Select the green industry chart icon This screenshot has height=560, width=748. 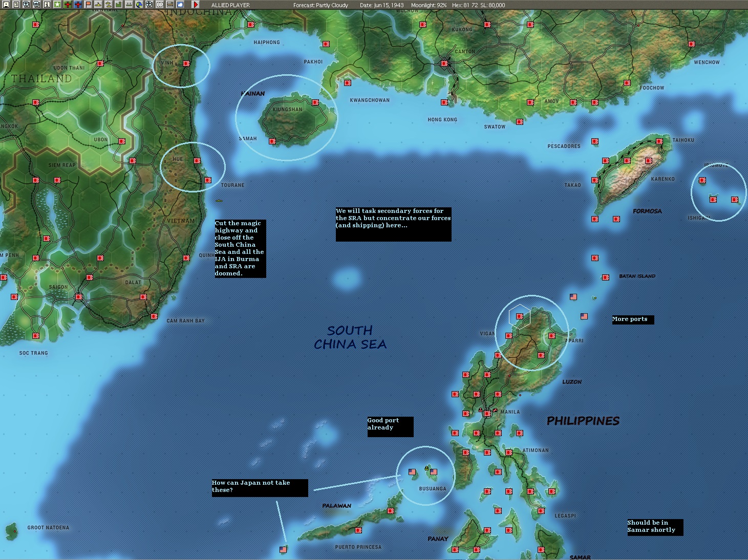(x=119, y=5)
